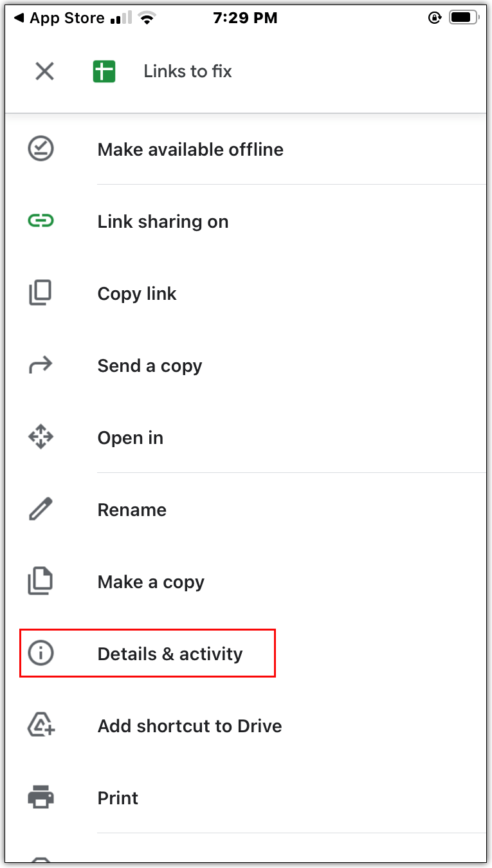This screenshot has width=492, height=868.
Task: Tap the Rename pencil icon
Action: pos(41,510)
